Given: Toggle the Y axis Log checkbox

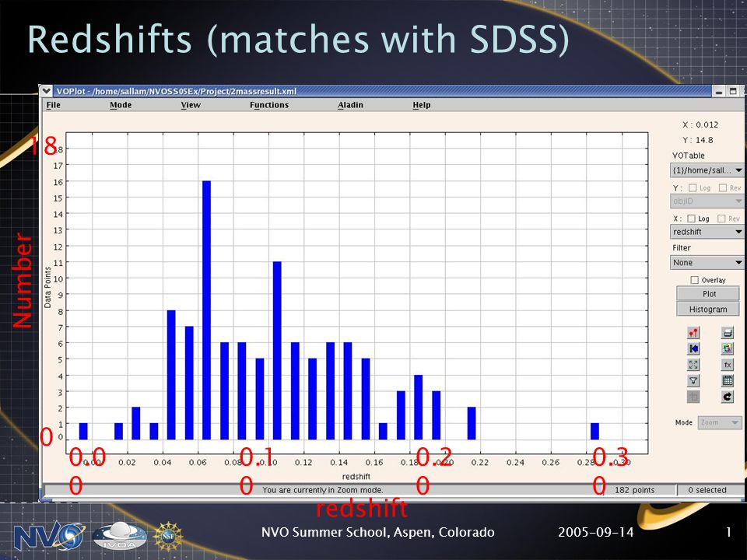Looking at the screenshot, I should point(693,188).
